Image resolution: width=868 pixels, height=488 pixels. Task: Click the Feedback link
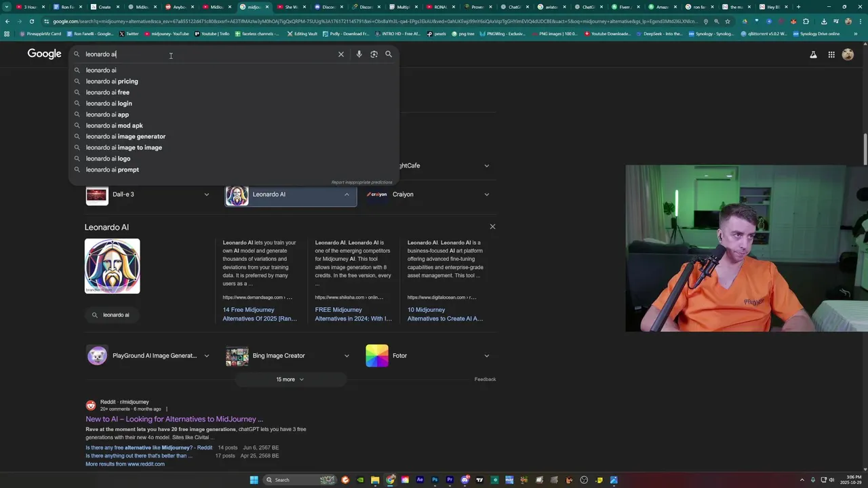[x=485, y=380]
